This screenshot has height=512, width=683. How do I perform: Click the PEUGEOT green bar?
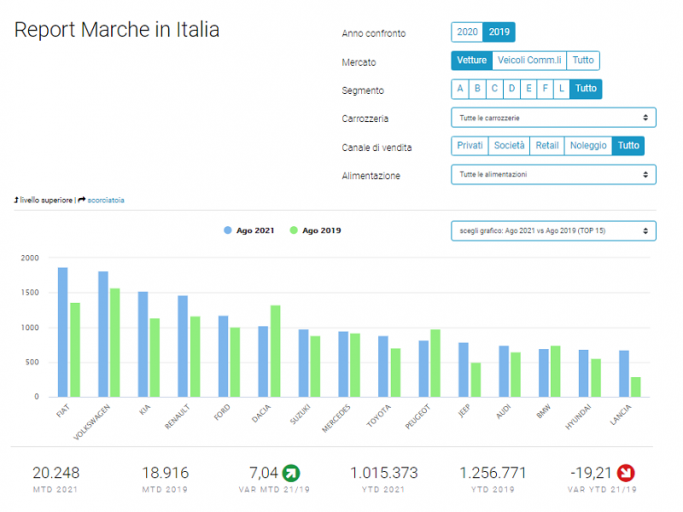tap(436, 363)
